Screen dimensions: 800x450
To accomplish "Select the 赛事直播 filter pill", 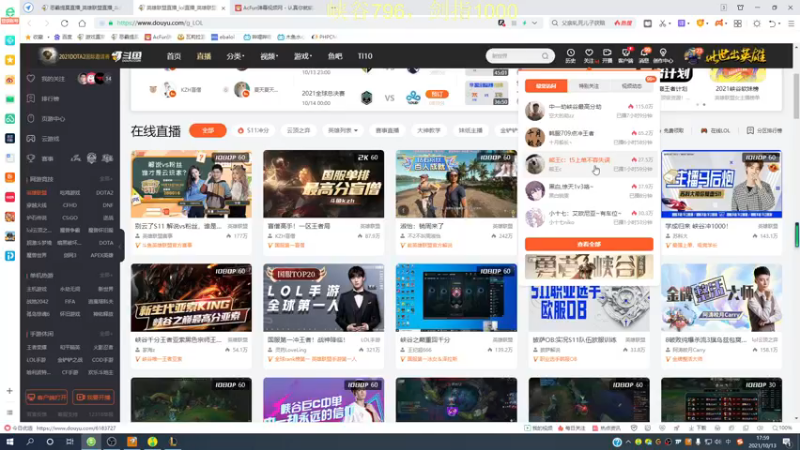I will click(x=387, y=131).
